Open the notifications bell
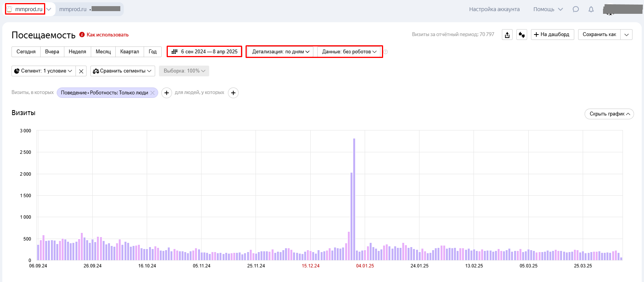 click(591, 9)
